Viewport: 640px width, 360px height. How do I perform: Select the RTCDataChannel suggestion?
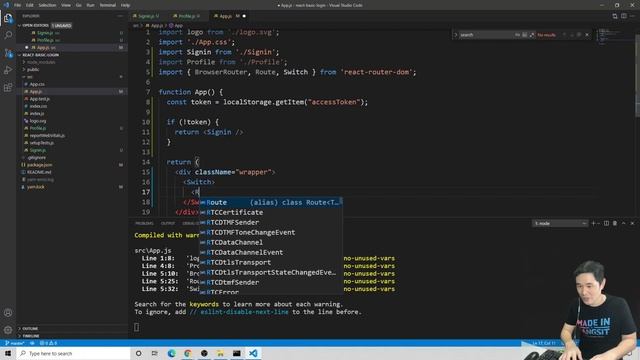tap(271, 242)
